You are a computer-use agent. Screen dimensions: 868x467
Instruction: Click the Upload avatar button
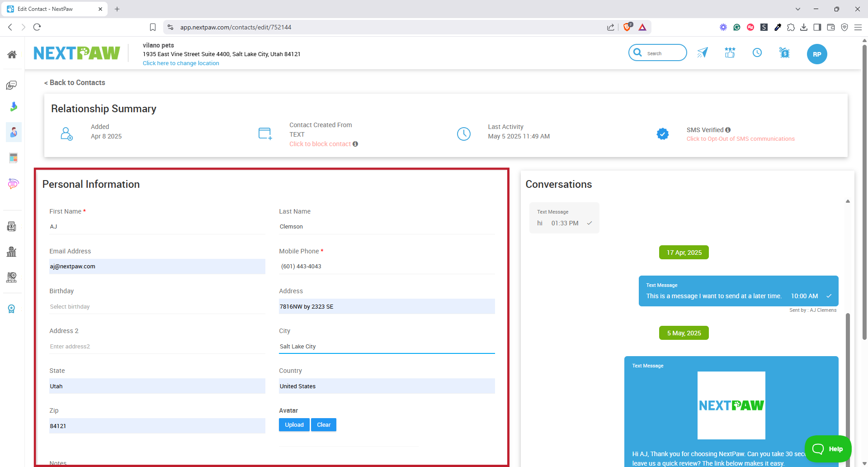pyautogui.click(x=294, y=425)
